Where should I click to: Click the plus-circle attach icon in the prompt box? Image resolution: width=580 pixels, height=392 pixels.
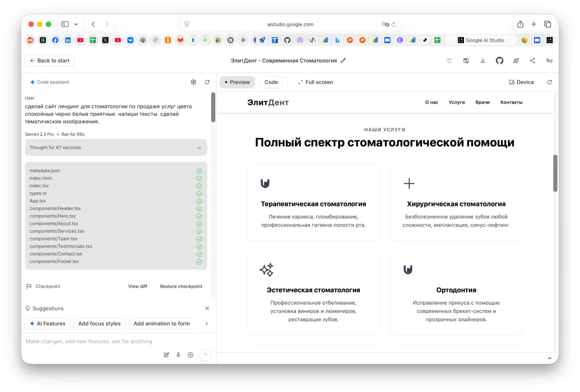[x=190, y=355]
